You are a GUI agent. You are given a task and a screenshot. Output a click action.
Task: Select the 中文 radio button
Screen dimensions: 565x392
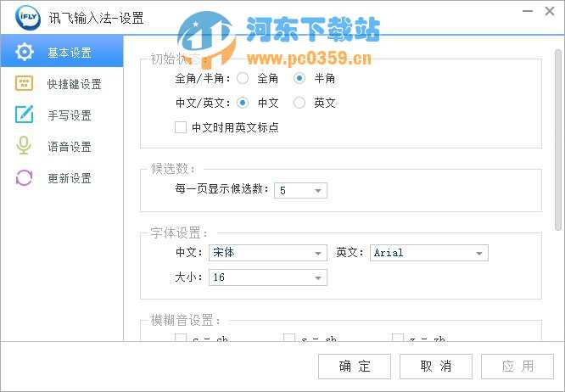coord(243,103)
